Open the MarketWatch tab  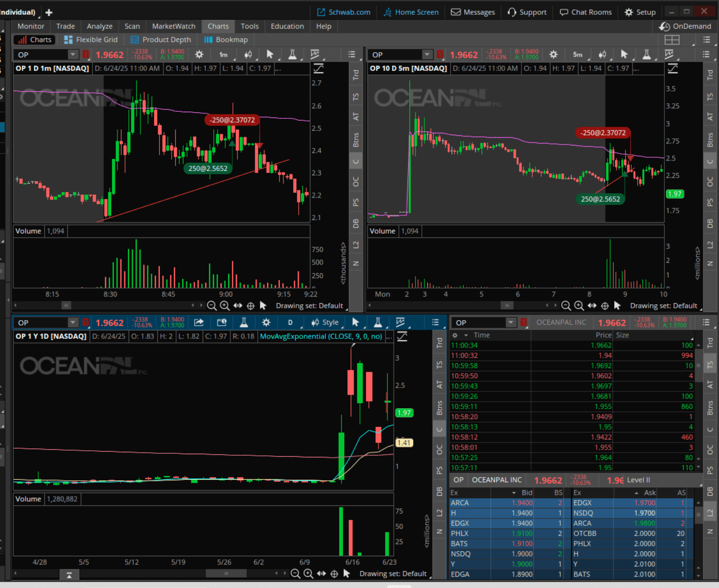[x=174, y=26]
